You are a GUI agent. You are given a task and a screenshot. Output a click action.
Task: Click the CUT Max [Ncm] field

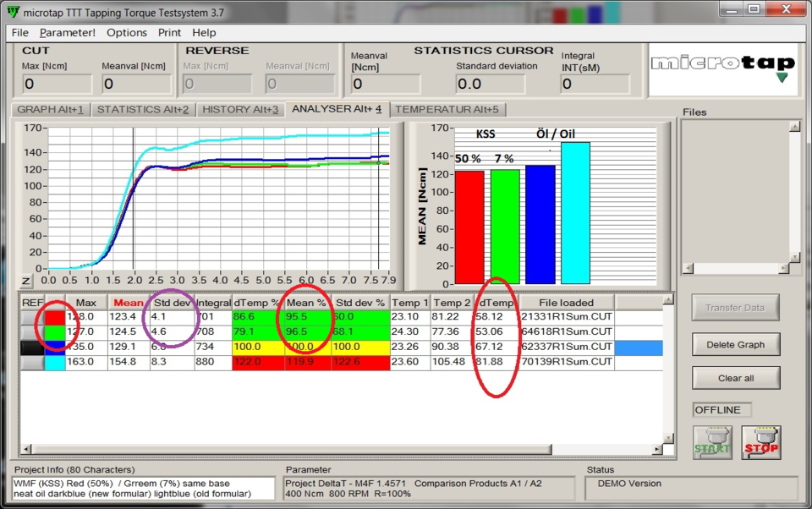(x=57, y=84)
